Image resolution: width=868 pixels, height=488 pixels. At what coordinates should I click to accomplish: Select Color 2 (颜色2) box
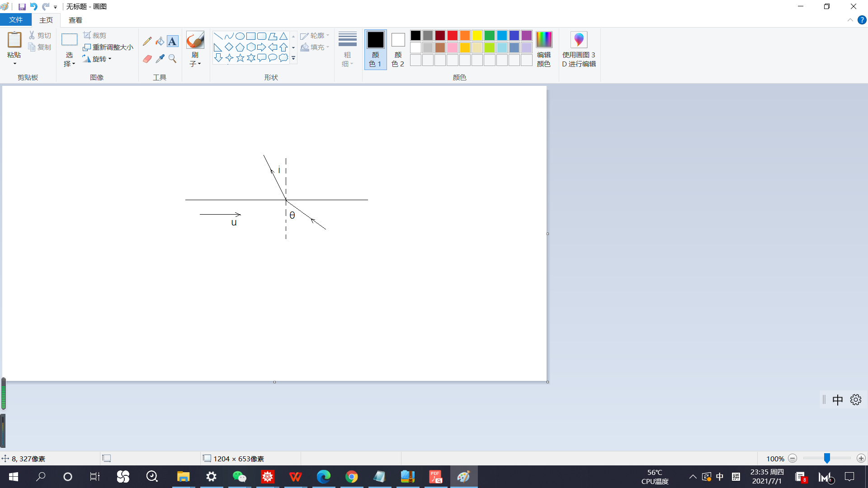click(x=398, y=49)
